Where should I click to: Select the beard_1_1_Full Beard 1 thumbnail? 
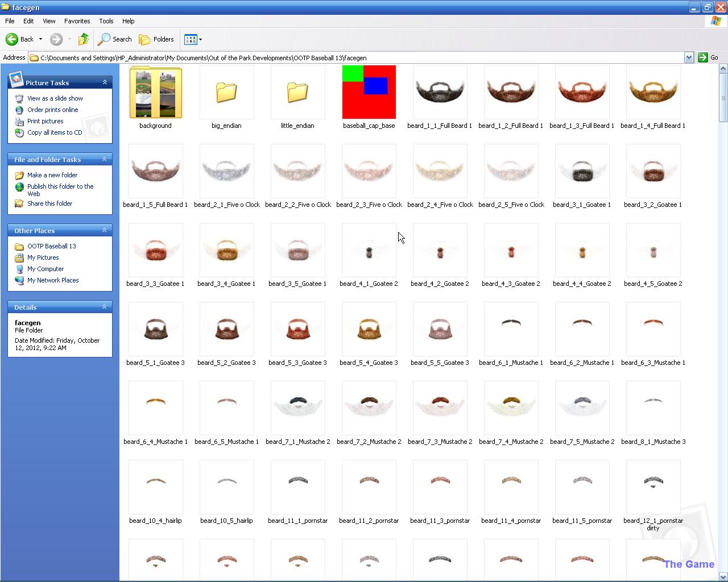(440, 92)
